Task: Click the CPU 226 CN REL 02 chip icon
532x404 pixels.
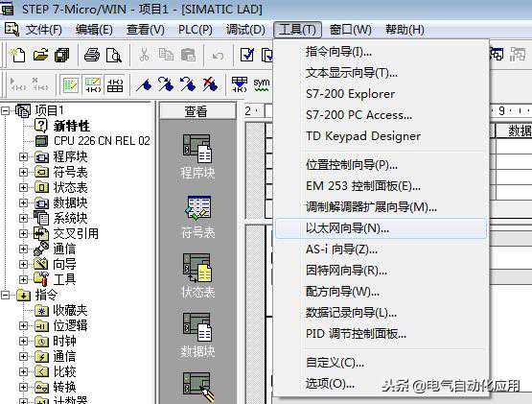Action: [x=42, y=141]
